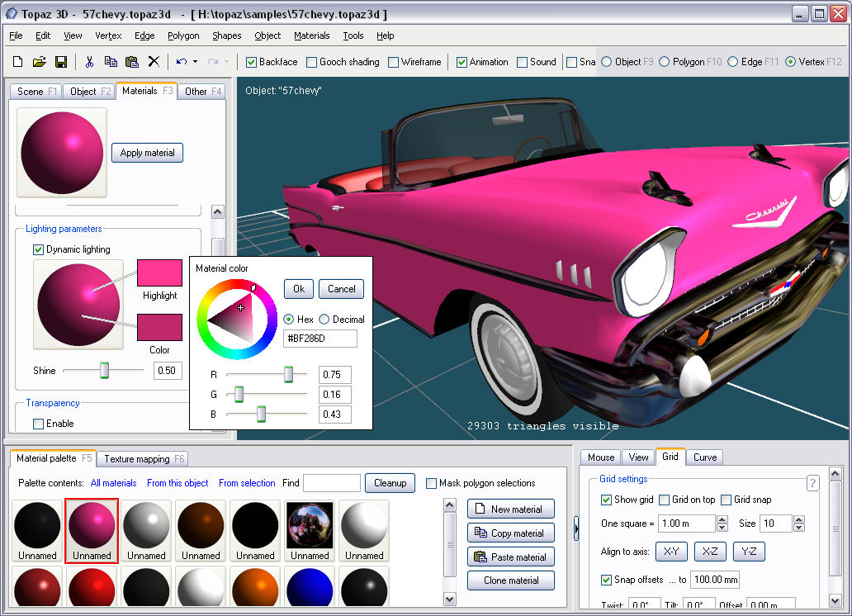This screenshot has width=852, height=616.
Task: Select the Polygon selection mode radio button
Action: click(x=665, y=62)
